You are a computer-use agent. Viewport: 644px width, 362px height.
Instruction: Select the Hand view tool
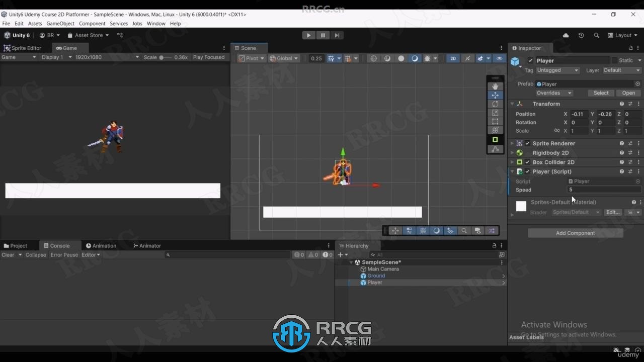(495, 86)
